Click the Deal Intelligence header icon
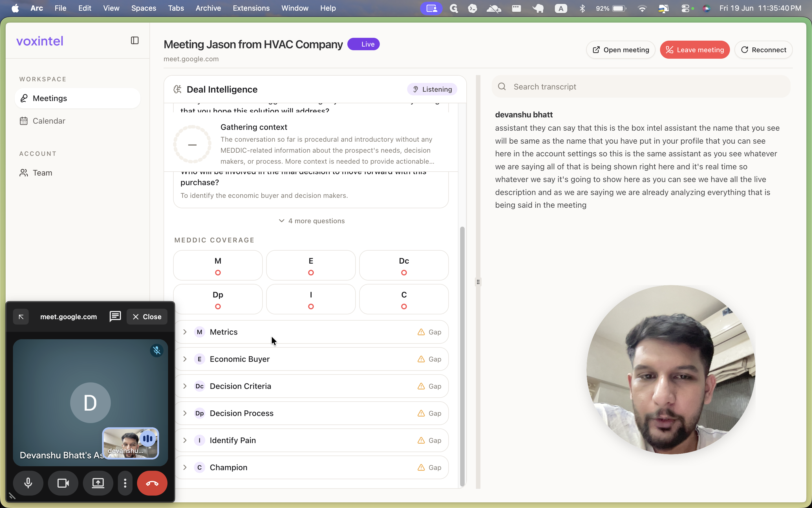Image resolution: width=812 pixels, height=508 pixels. click(177, 89)
